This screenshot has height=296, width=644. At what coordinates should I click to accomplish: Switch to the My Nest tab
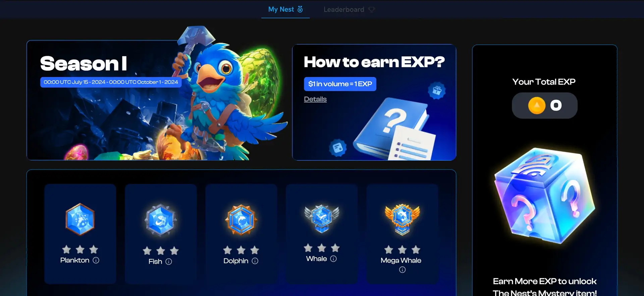[x=285, y=9]
